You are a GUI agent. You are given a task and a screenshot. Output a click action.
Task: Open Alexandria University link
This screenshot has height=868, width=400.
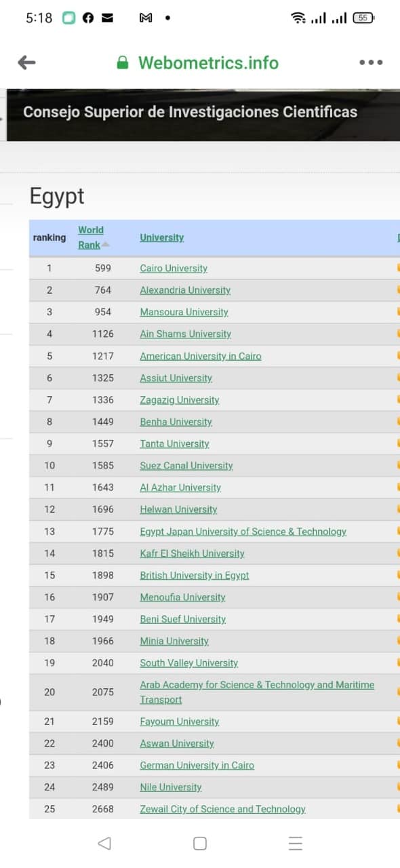tap(185, 290)
